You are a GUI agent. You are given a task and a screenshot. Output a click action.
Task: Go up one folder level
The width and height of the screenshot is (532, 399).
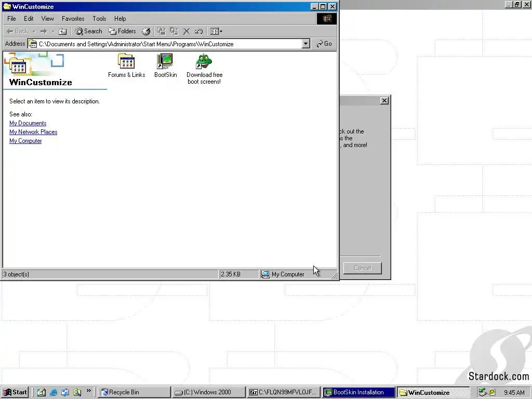coord(62,32)
